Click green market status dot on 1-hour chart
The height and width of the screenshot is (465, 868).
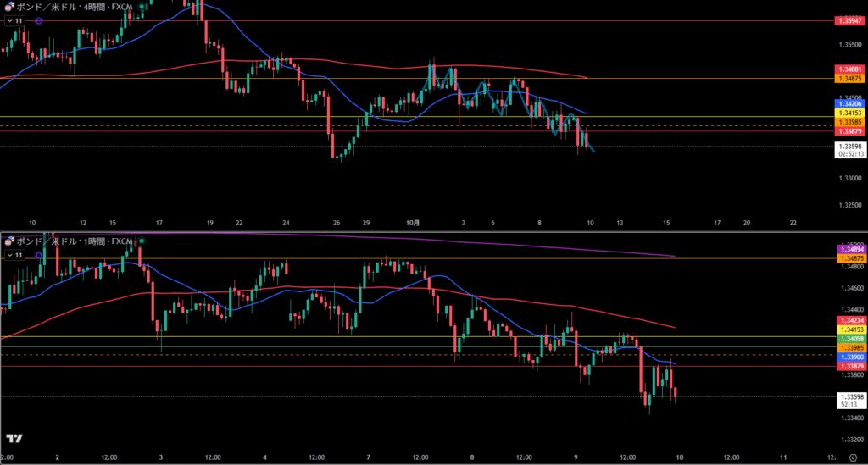(x=142, y=241)
